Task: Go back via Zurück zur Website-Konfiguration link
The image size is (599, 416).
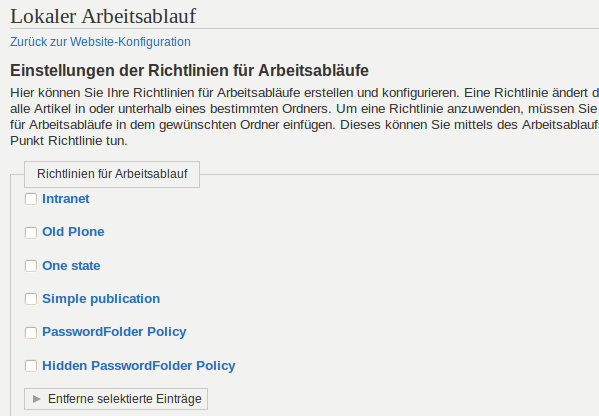Action: pos(100,42)
